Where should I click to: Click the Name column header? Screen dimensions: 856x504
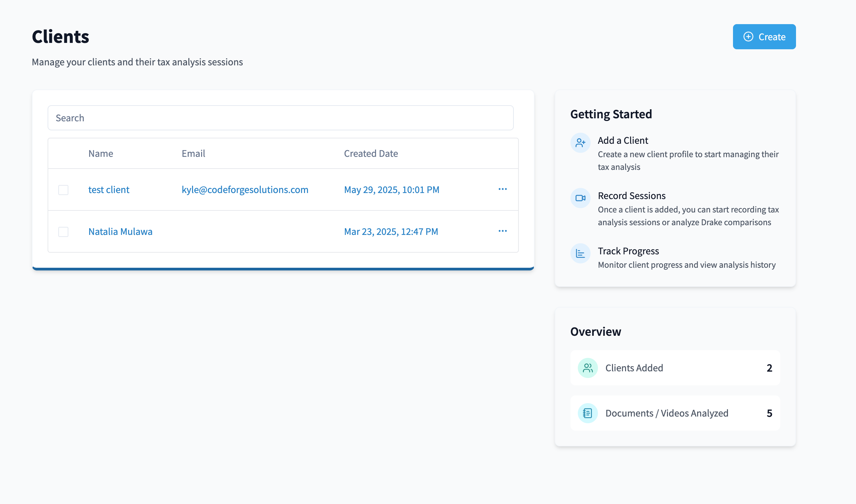(101, 153)
